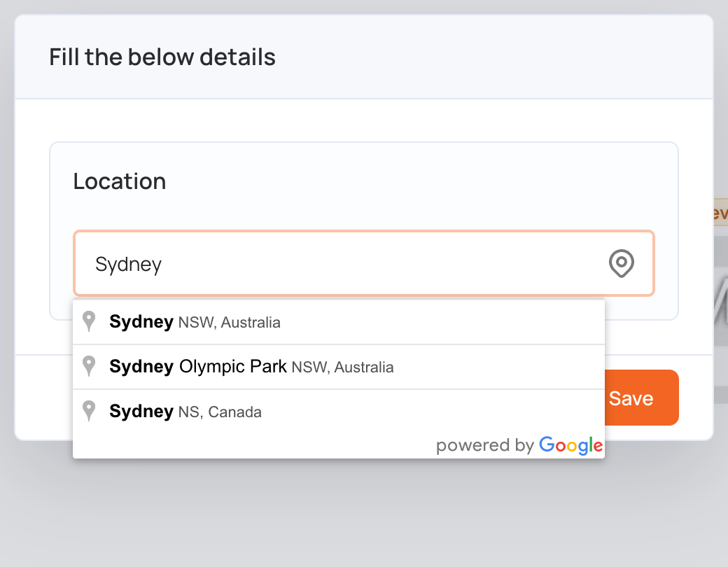Image resolution: width=728 pixels, height=567 pixels.
Task: Select the Sydney NSW, Australia suggestion
Action: pyautogui.click(x=339, y=322)
